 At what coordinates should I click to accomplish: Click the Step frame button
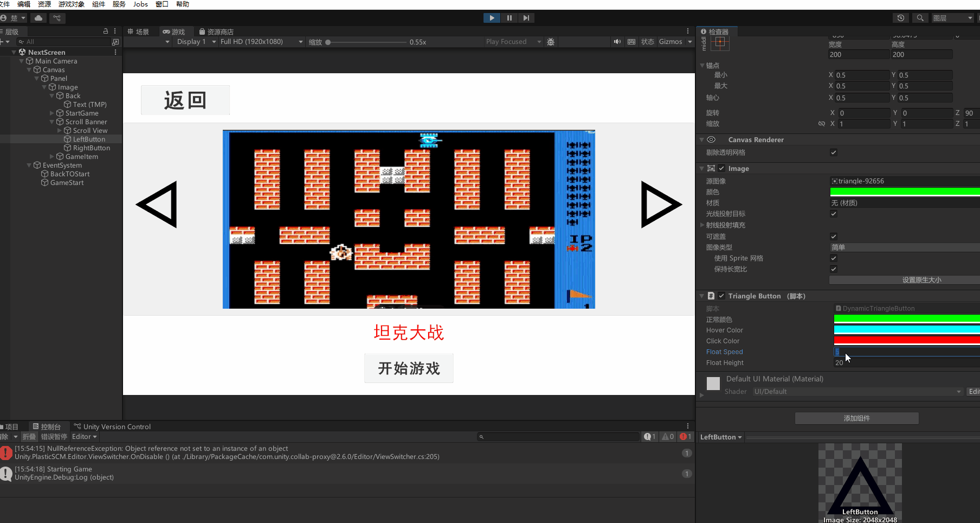click(x=526, y=18)
